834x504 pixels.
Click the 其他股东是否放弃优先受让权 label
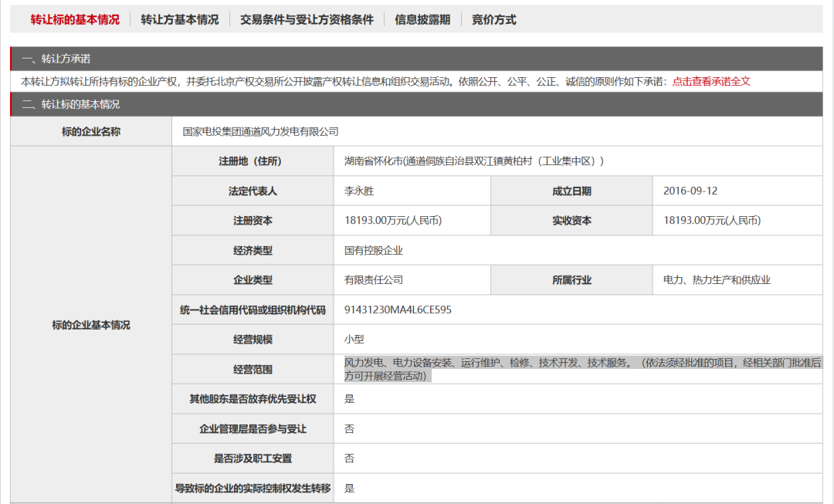(253, 399)
